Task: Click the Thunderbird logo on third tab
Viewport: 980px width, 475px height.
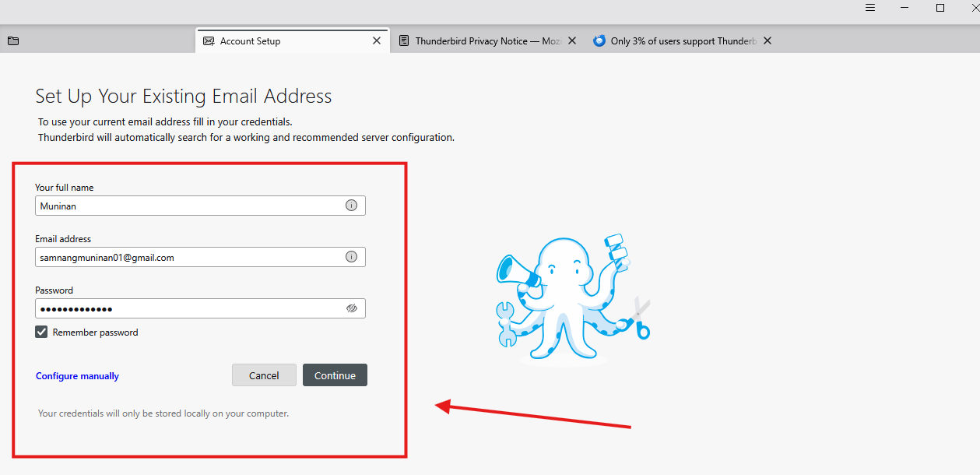Action: (599, 41)
